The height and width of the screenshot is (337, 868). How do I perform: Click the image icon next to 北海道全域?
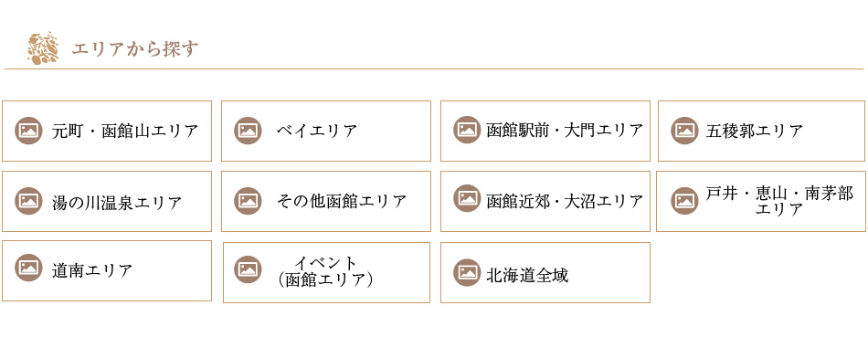[x=467, y=272]
